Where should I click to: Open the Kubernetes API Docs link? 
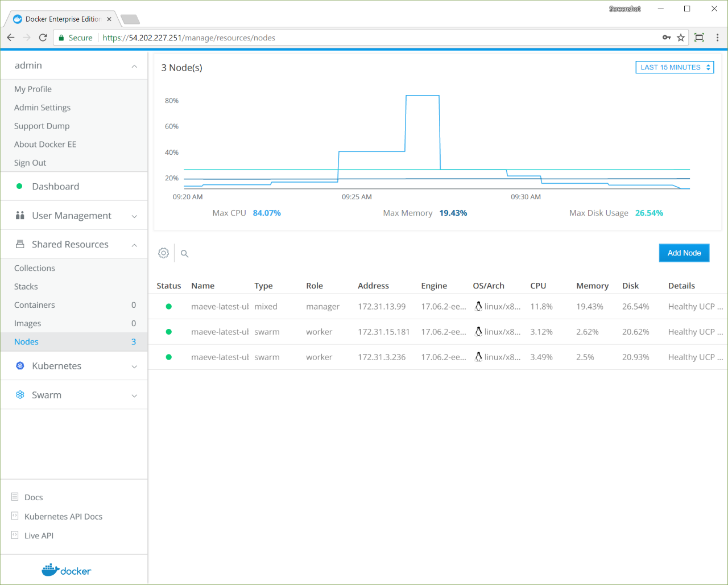pos(63,516)
